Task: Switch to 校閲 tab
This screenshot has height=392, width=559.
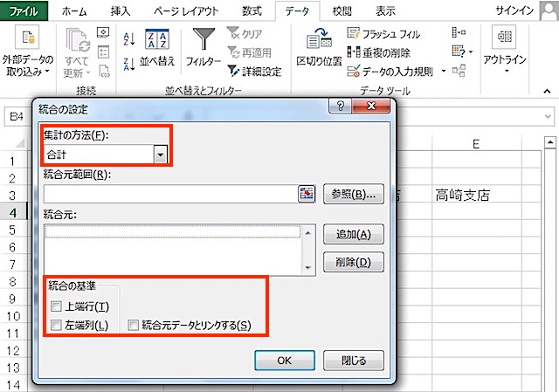Action: (x=342, y=11)
